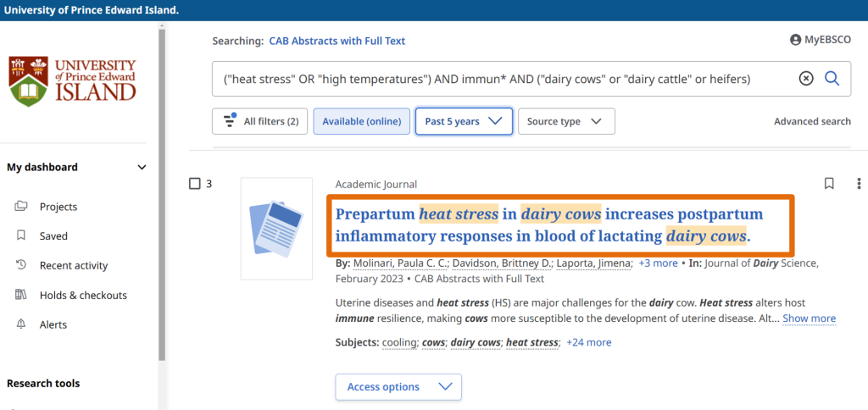Open the Source type dropdown
Screen dimensions: 868x410
(x=565, y=121)
